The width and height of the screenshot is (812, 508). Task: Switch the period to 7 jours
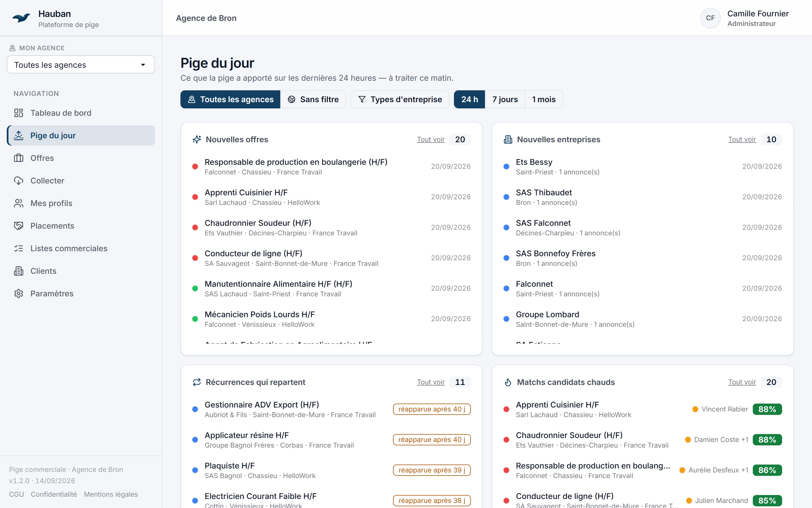tap(505, 99)
